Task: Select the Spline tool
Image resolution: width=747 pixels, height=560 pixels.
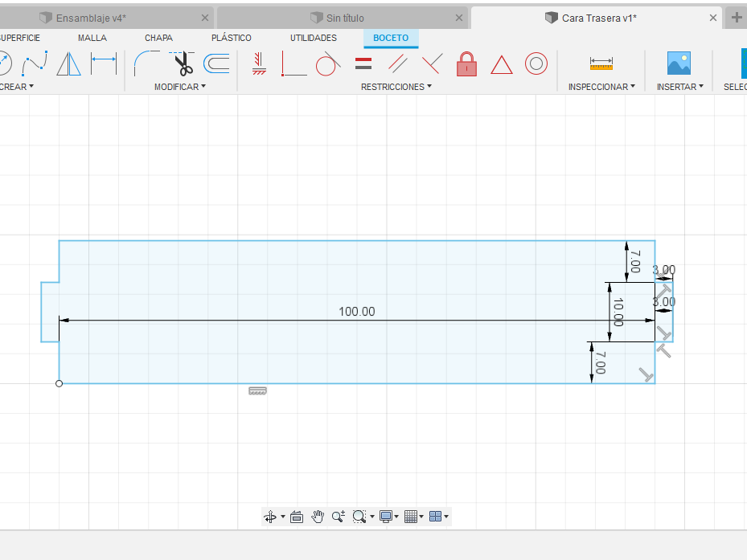Action: [35, 63]
